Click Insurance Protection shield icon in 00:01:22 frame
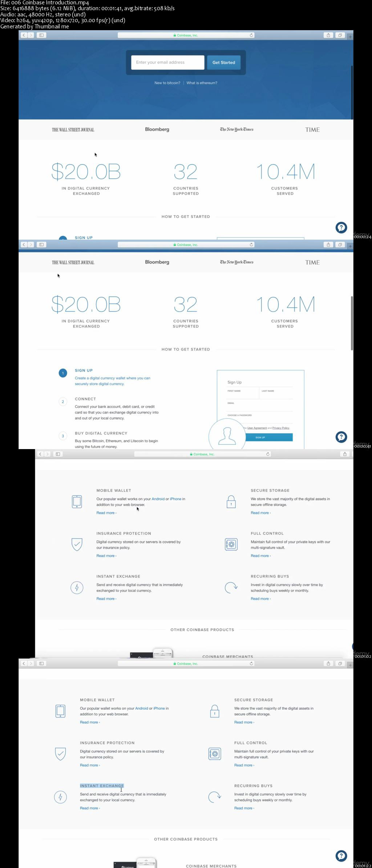The image size is (372, 868). [x=60, y=754]
